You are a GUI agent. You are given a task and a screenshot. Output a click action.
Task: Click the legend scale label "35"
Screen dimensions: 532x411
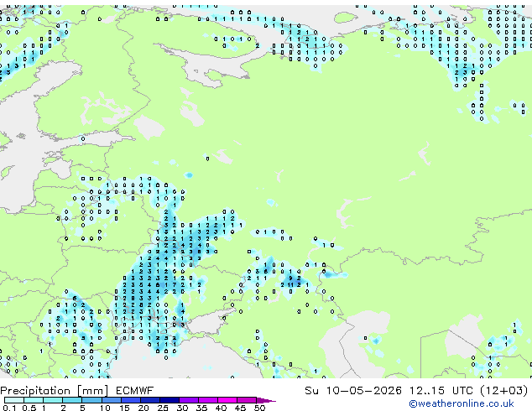click(201, 408)
